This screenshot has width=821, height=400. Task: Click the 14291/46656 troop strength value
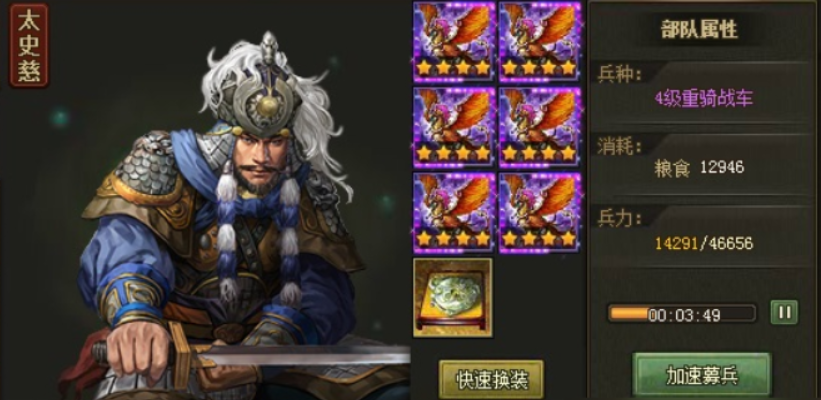[704, 243]
